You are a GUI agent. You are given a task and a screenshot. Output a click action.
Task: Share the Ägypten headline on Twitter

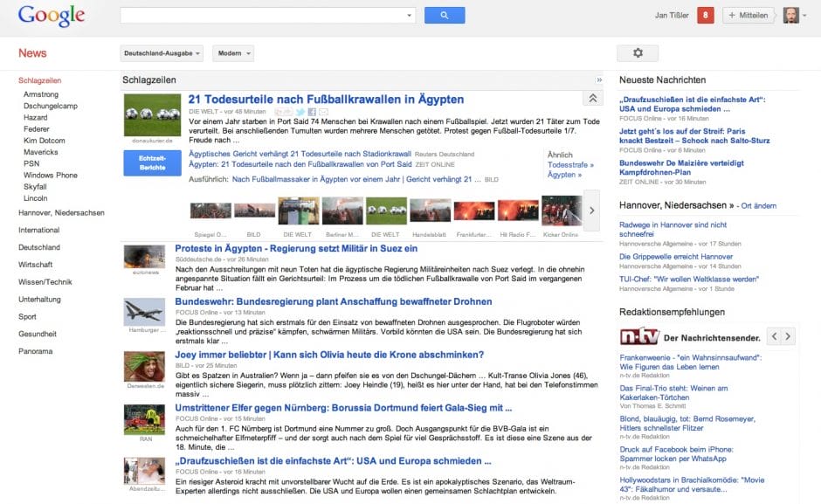tap(300, 112)
